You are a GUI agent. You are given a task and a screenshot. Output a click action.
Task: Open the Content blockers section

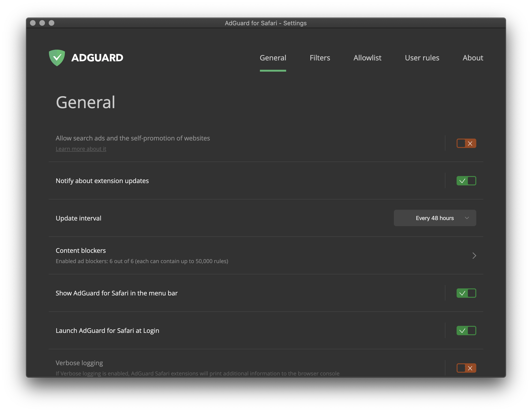[266, 255]
